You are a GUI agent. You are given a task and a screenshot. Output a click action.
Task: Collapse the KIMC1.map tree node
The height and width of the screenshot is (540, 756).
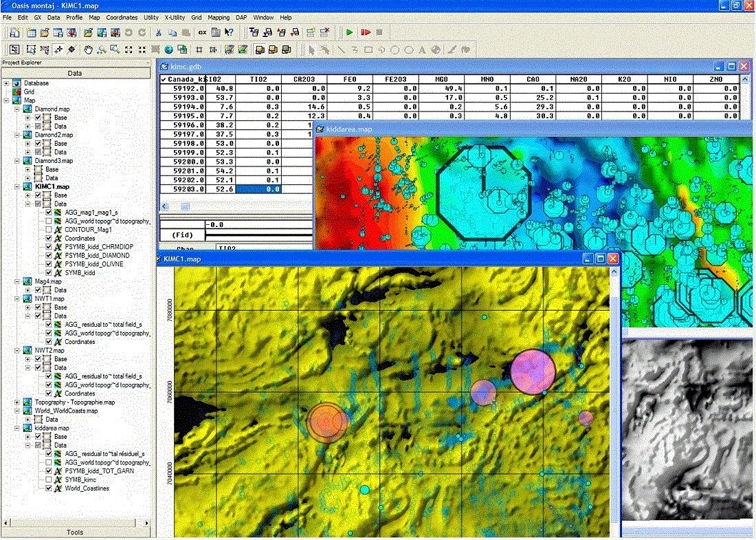pyautogui.click(x=17, y=186)
